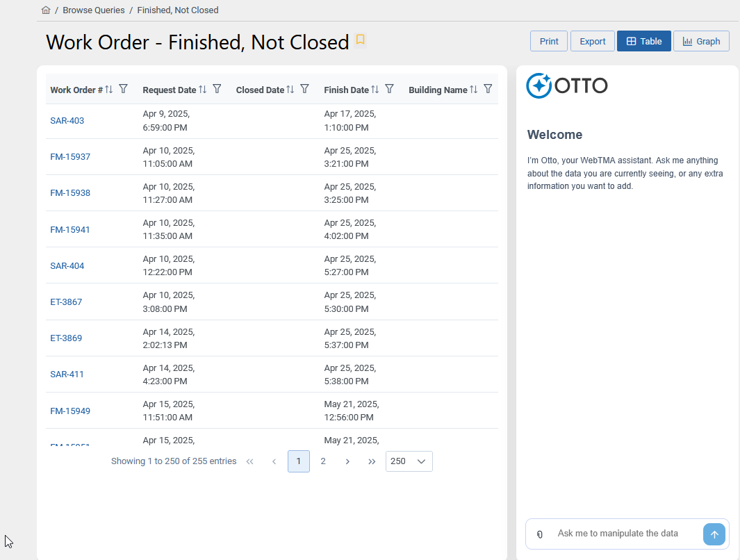Switch to Table view
This screenshot has width=740, height=560.
tap(643, 42)
